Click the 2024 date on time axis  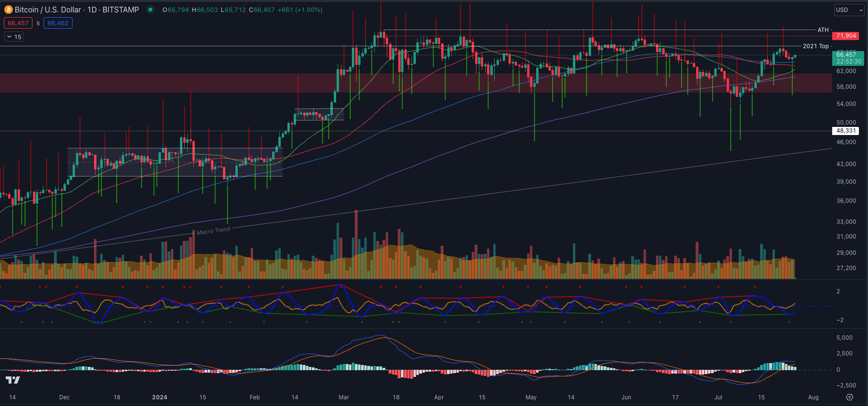[159, 397]
